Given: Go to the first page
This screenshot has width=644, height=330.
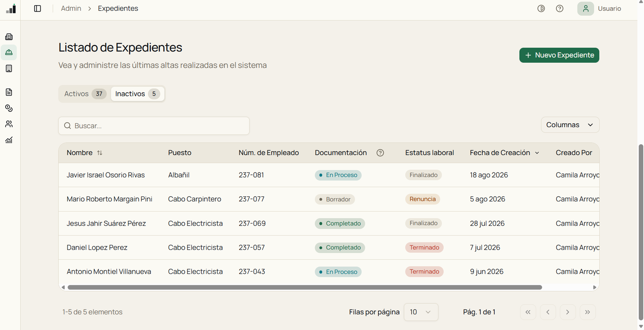Looking at the screenshot, I should [x=528, y=312].
